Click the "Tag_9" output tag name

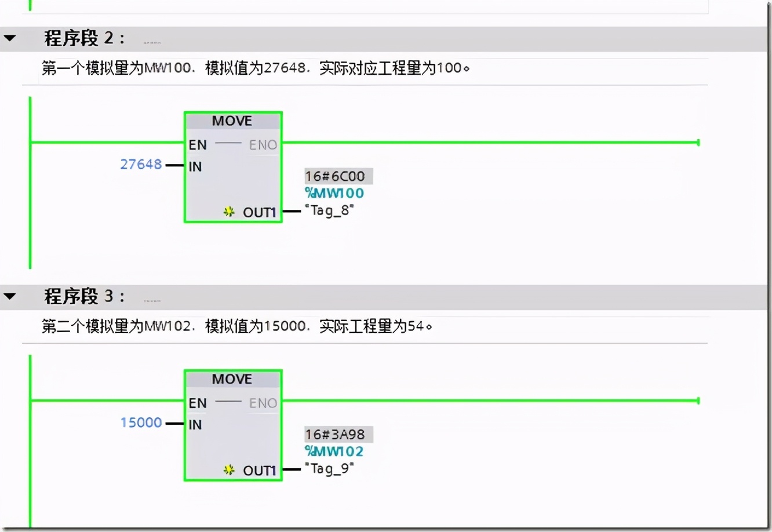329,468
